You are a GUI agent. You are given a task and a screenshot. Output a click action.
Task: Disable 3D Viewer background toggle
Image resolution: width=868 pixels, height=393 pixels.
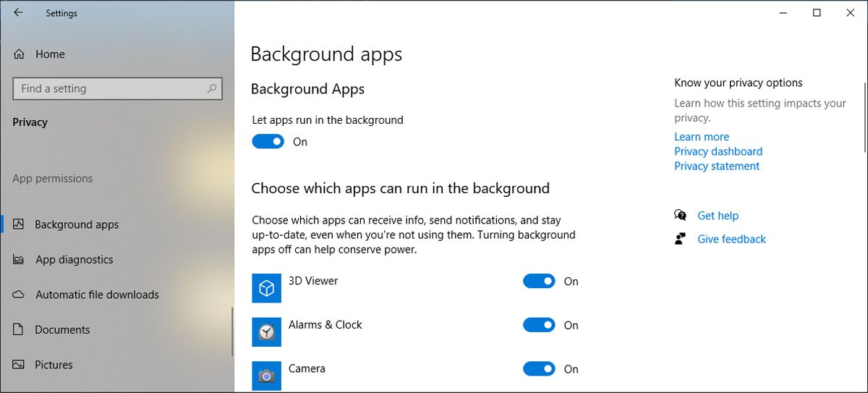tap(539, 282)
